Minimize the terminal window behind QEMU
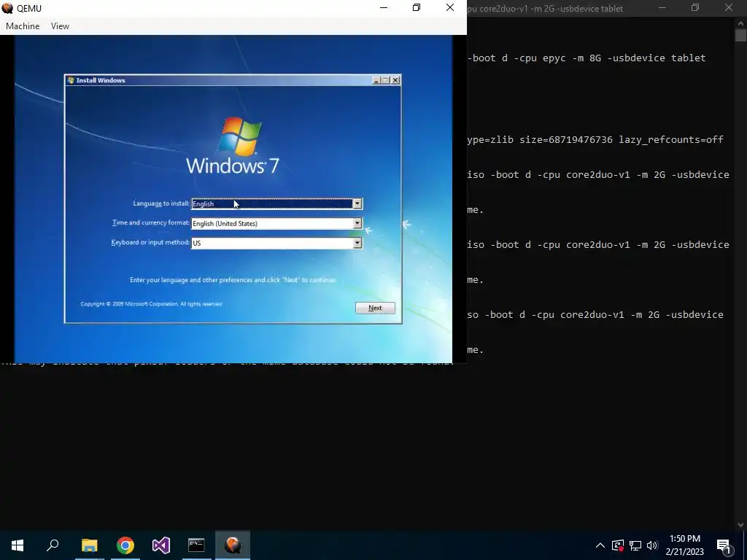 [662, 7]
